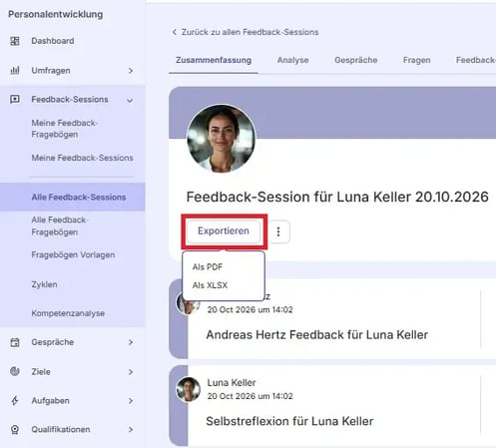Click the Feedback-Sessions chat icon
Viewport: 496px width, 448px height.
tap(15, 99)
